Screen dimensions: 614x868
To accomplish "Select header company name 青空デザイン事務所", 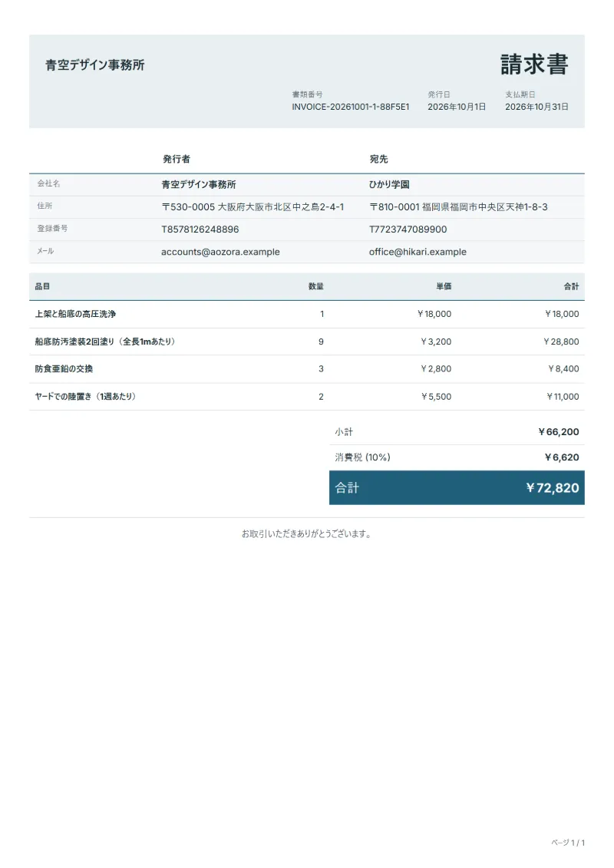I will click(x=94, y=64).
